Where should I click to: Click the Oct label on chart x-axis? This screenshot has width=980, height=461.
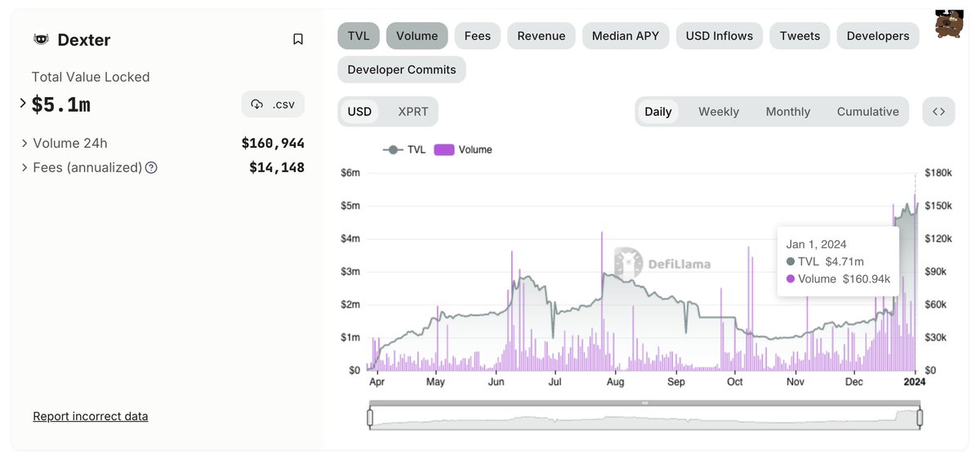[735, 382]
